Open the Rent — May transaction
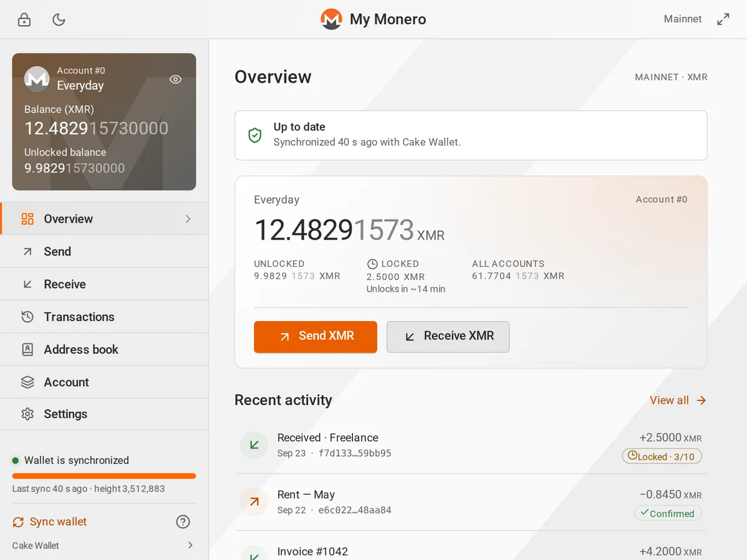747x560 pixels. pyautogui.click(x=471, y=502)
